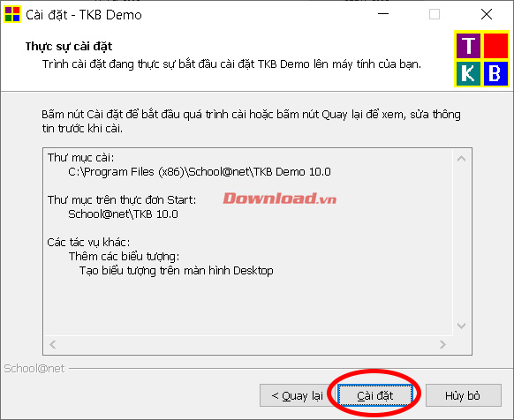This screenshot has width=514, height=420.
Task: Select the install path line in summary box
Action: pyautogui.click(x=200, y=172)
